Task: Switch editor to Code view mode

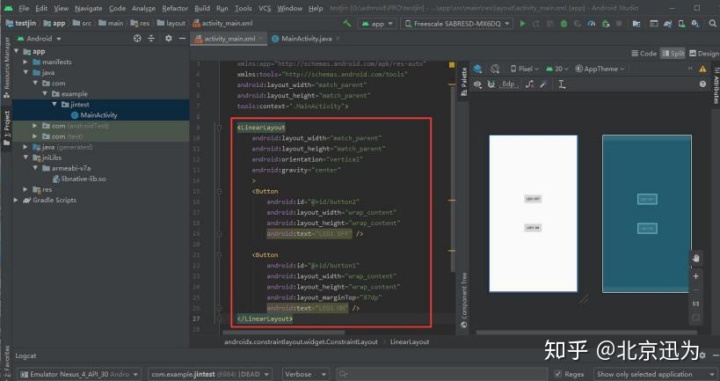Action: point(644,54)
